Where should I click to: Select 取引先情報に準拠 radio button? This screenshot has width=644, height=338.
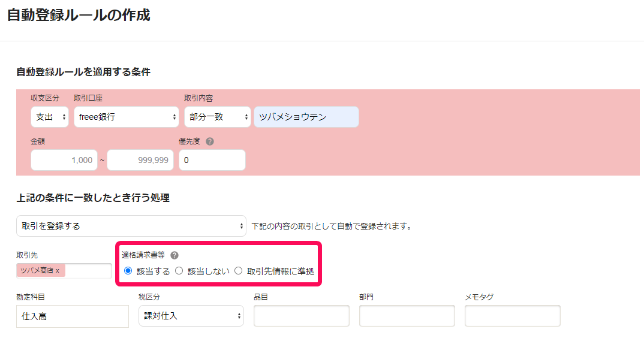click(x=238, y=271)
